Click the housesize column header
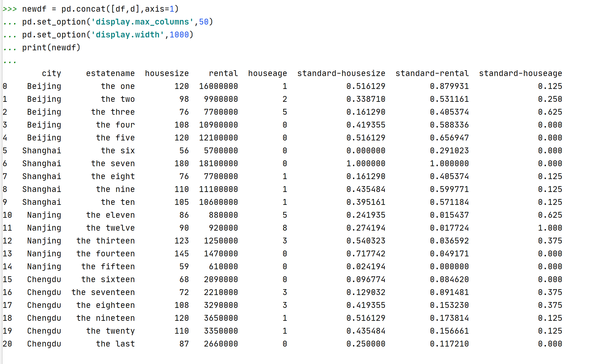Screen dimensions: 615x364 (x=167, y=74)
